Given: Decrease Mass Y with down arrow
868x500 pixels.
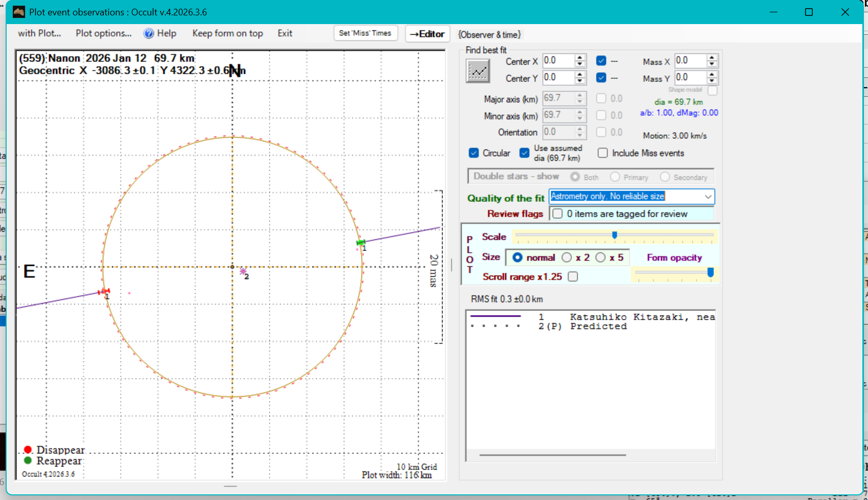Looking at the screenshot, I should click(712, 81).
